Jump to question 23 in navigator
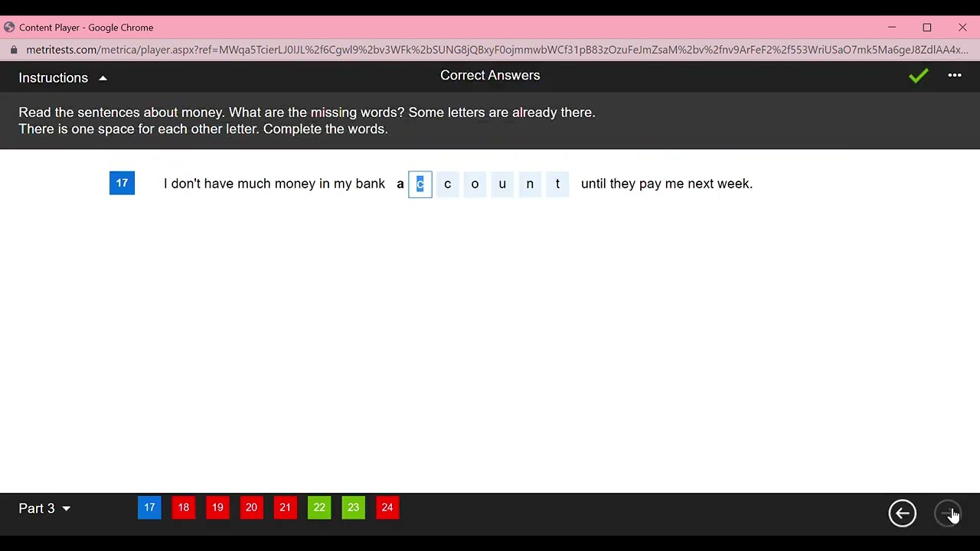This screenshot has width=980, height=551. (353, 507)
